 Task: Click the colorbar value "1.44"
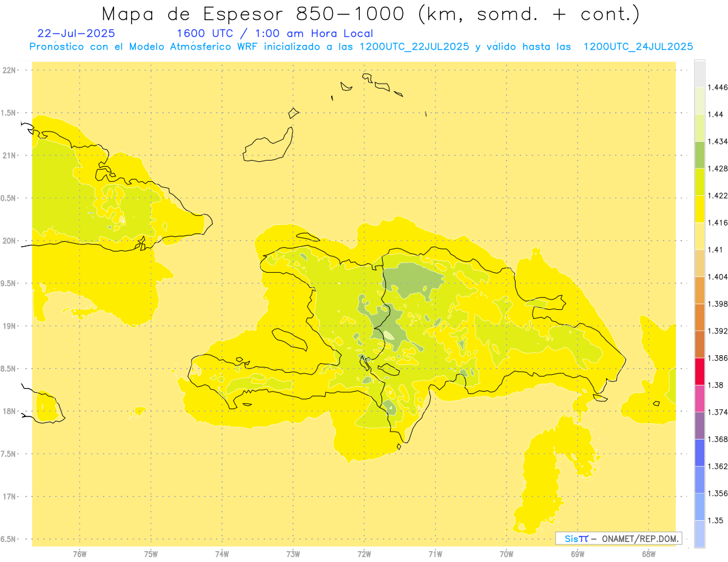[716, 115]
